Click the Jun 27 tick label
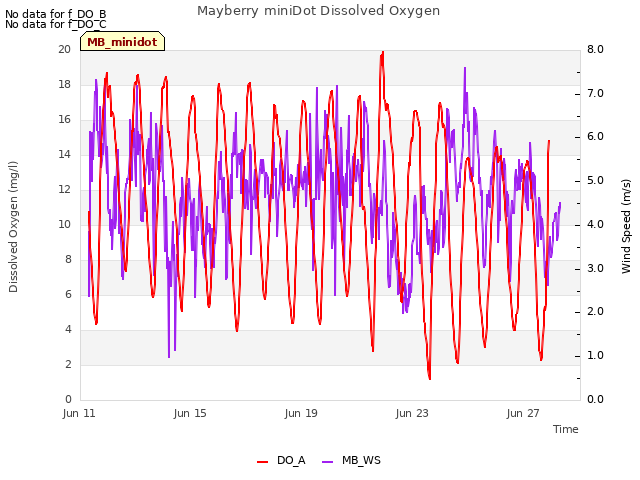 pyautogui.click(x=523, y=413)
